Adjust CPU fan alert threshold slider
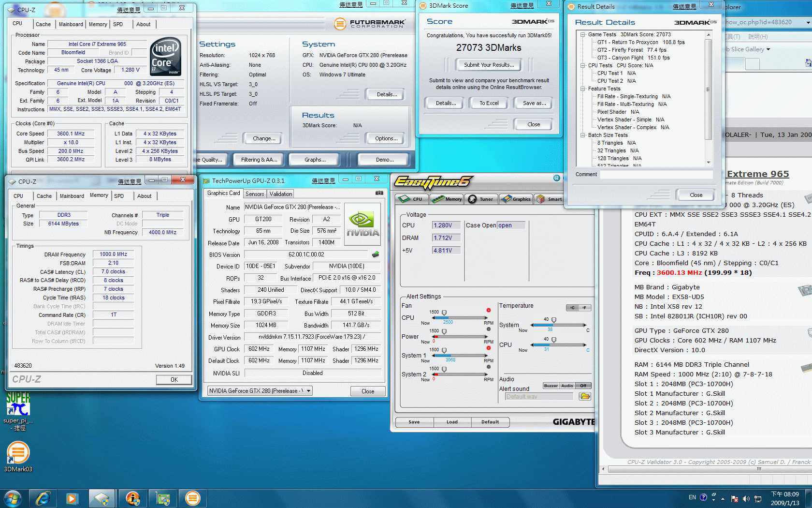Viewport: 812px width, 508px height. (x=444, y=313)
